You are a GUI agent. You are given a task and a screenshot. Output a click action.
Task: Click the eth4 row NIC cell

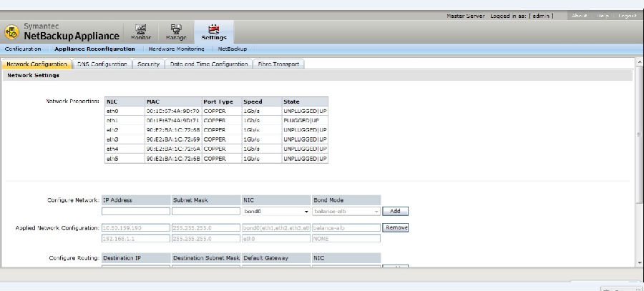point(125,149)
